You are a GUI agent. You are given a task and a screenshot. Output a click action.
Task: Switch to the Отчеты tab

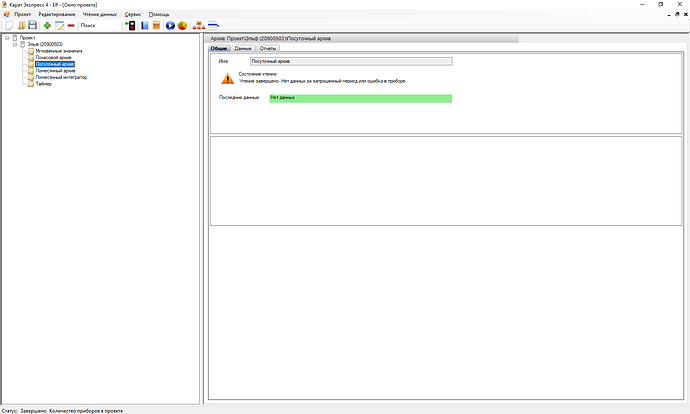click(x=267, y=48)
